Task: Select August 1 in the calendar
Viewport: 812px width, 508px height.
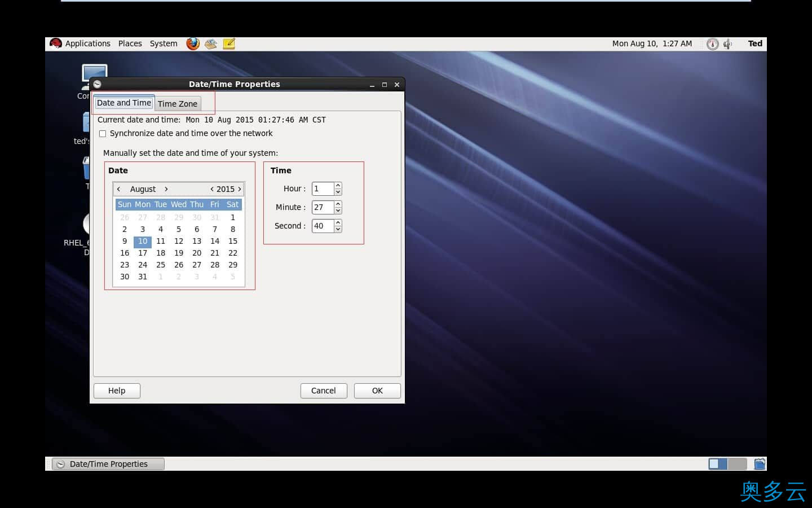Action: [x=233, y=217]
